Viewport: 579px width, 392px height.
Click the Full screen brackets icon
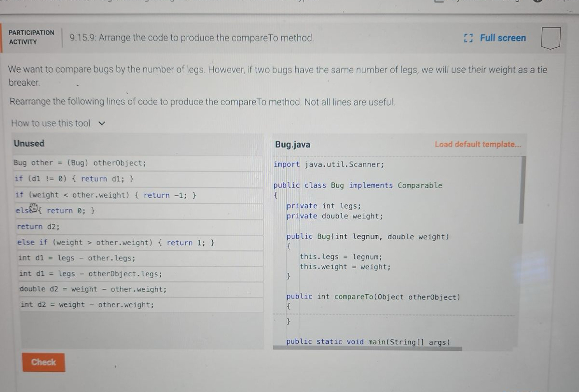pos(468,38)
